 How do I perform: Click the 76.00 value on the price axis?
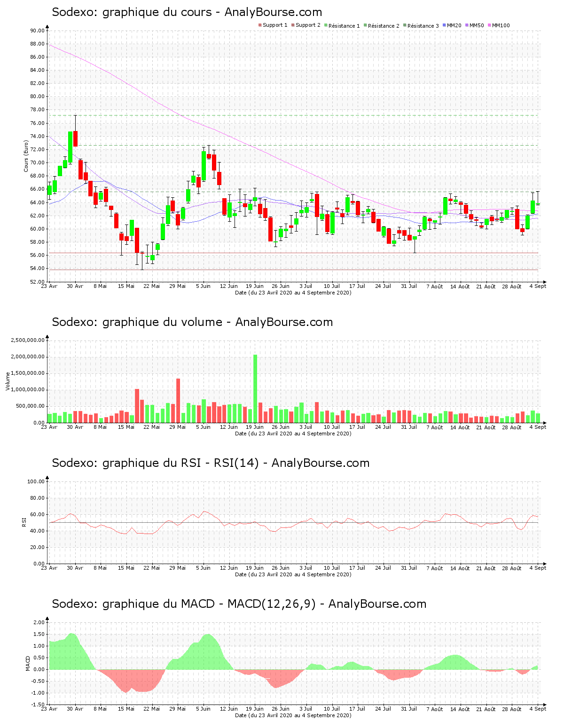(x=37, y=123)
